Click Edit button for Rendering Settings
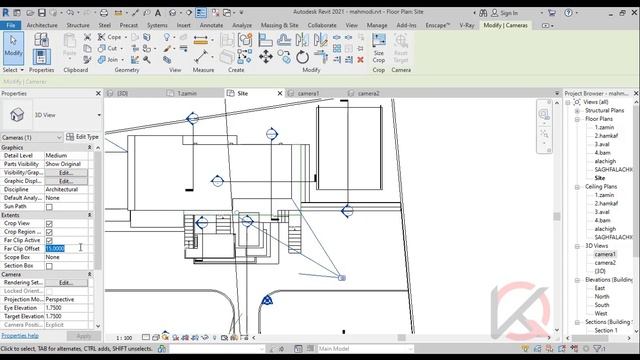 pyautogui.click(x=66, y=283)
